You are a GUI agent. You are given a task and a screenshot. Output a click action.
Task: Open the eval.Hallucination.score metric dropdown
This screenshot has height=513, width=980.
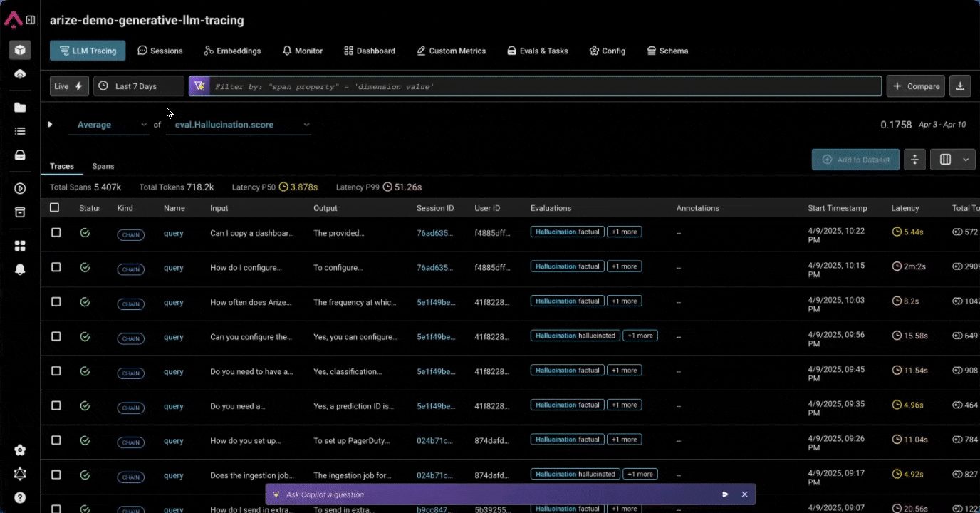click(x=239, y=125)
